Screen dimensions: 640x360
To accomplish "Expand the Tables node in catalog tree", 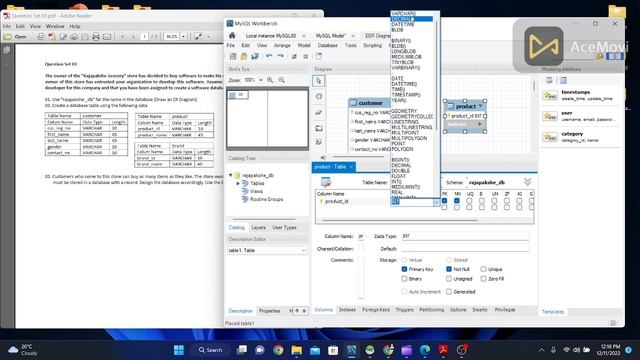I will coord(238,184).
